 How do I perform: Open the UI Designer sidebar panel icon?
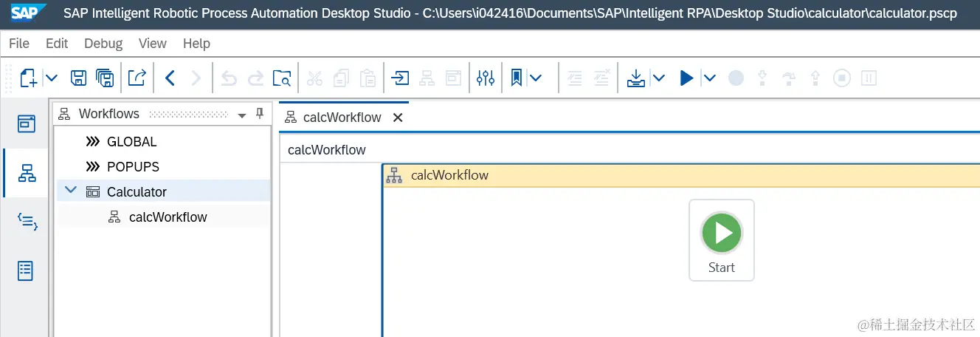coord(27,270)
